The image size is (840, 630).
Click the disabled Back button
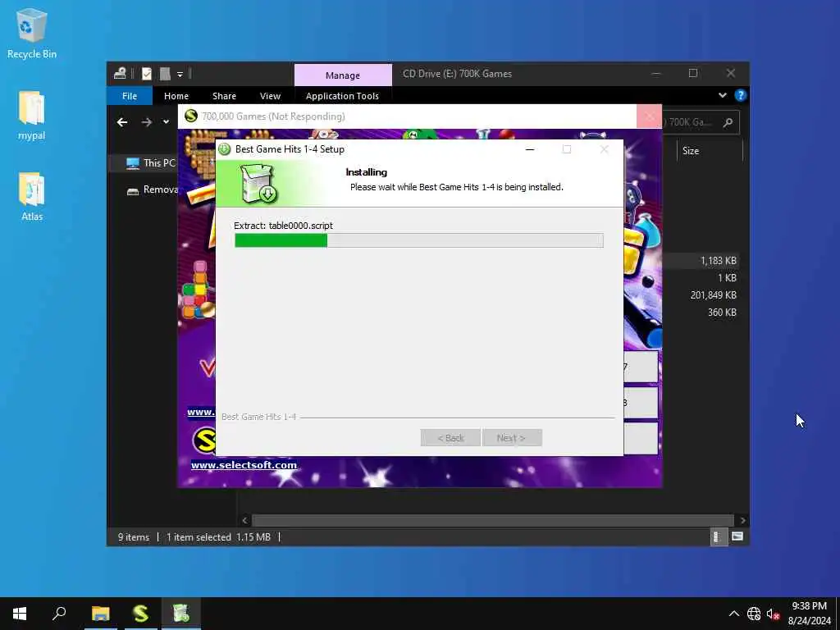pos(450,438)
